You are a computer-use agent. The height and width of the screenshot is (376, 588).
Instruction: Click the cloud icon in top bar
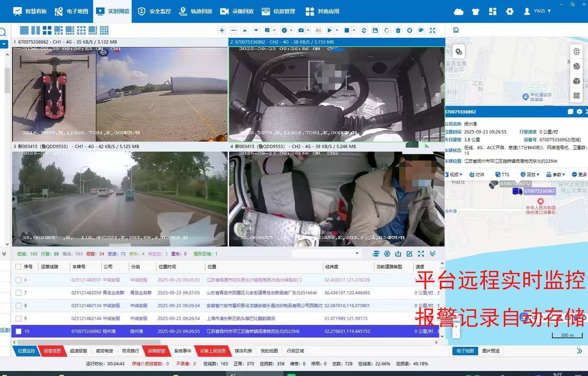(458, 11)
